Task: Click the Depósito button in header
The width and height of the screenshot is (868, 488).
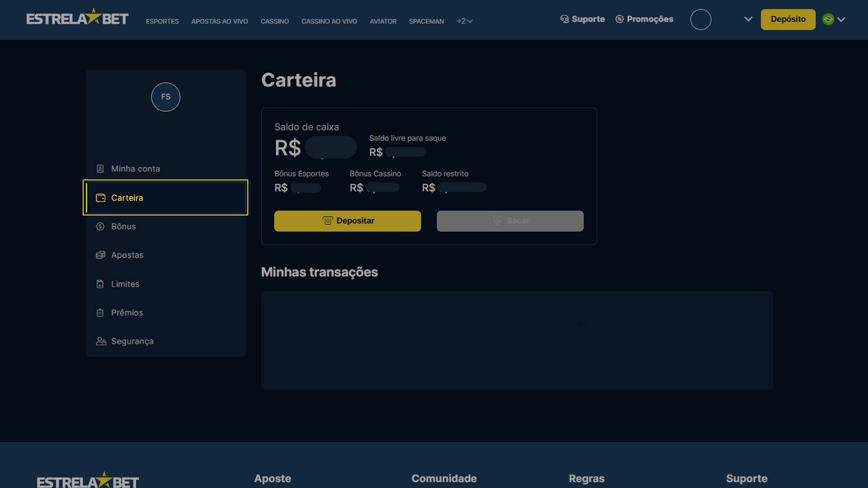Action: click(x=788, y=19)
